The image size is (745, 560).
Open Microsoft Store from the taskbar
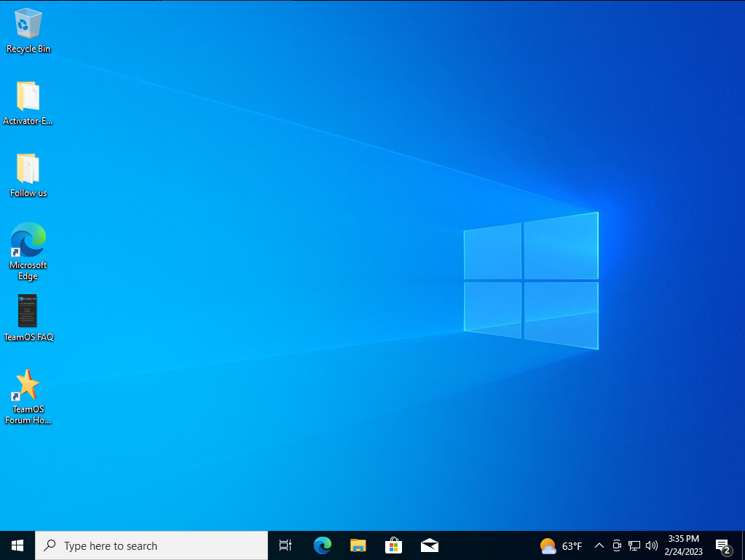click(x=394, y=545)
